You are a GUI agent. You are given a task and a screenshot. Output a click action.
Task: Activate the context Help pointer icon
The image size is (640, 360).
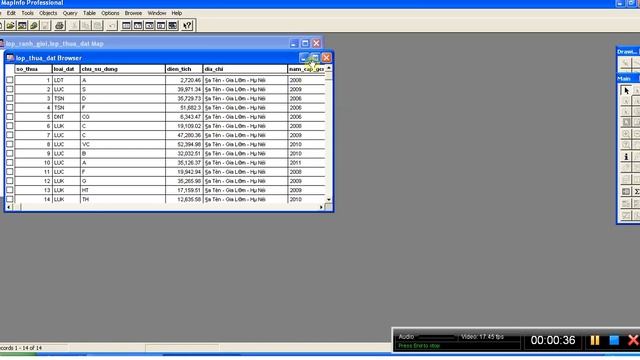click(x=187, y=26)
